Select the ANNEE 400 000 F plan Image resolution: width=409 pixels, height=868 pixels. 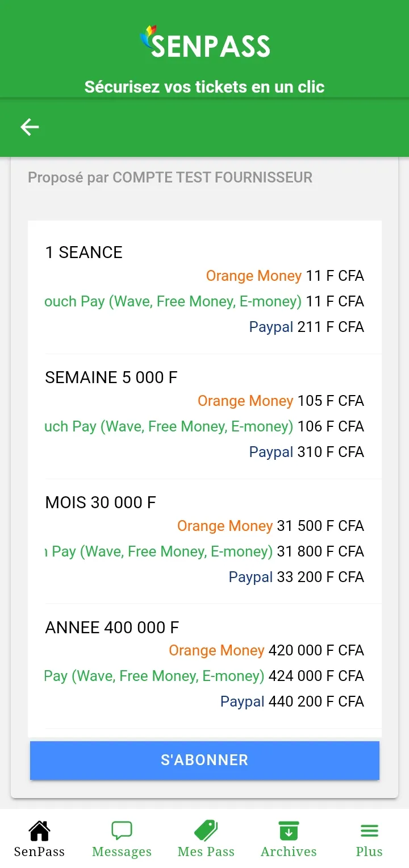pos(112,628)
